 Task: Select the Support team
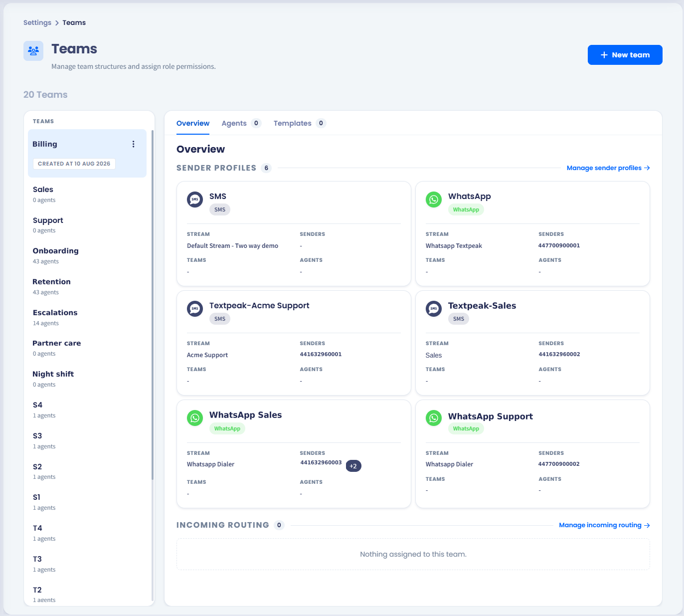(87, 225)
